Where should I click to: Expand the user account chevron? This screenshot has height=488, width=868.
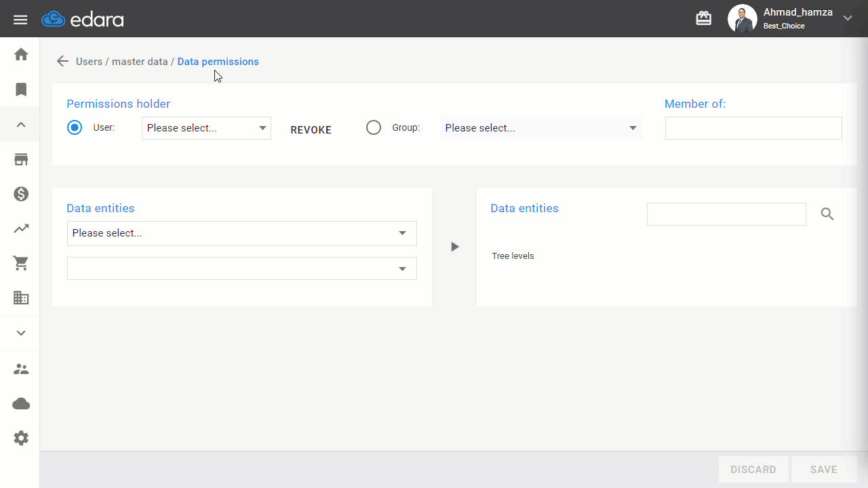tap(848, 18)
